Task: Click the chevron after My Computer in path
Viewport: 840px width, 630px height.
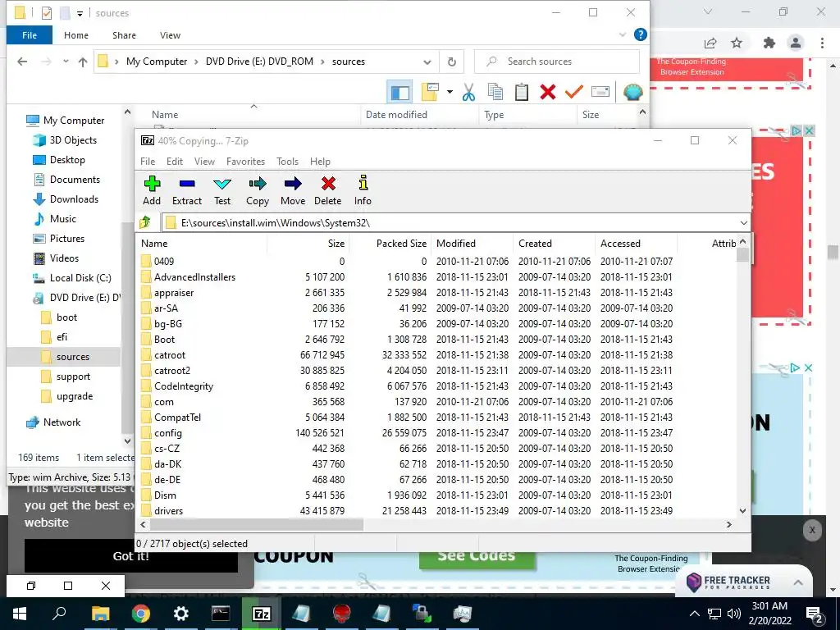Action: click(197, 62)
